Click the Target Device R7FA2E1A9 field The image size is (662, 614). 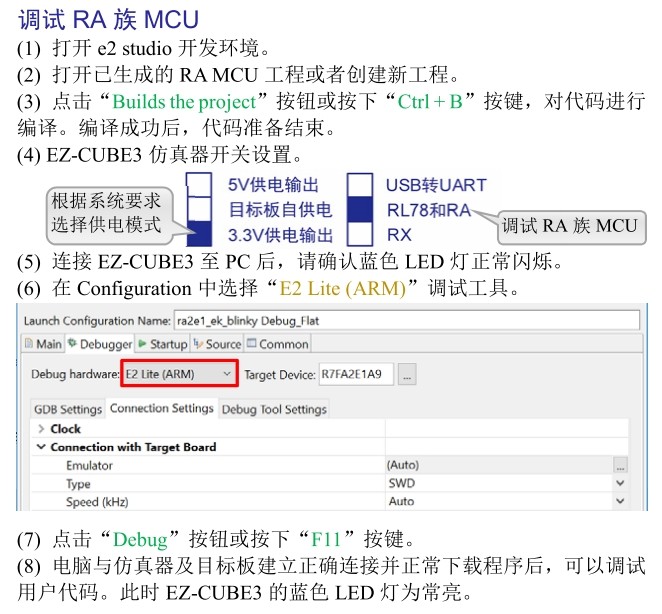(356, 374)
